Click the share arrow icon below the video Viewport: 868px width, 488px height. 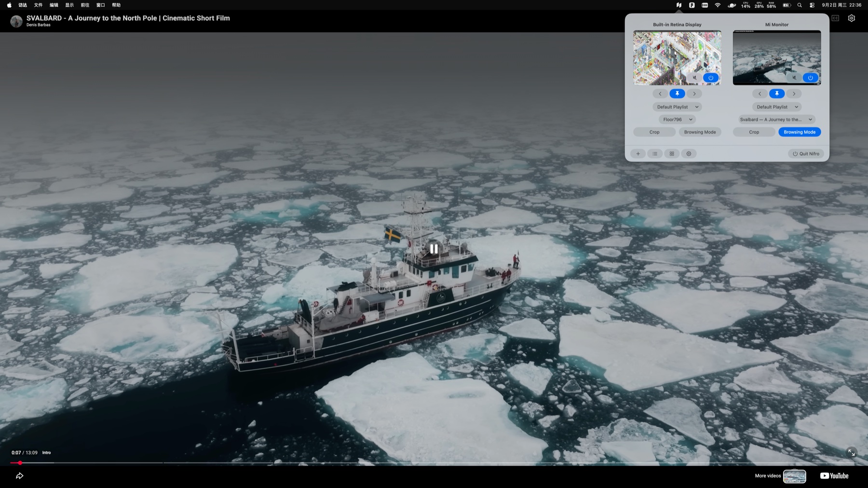pyautogui.click(x=20, y=476)
